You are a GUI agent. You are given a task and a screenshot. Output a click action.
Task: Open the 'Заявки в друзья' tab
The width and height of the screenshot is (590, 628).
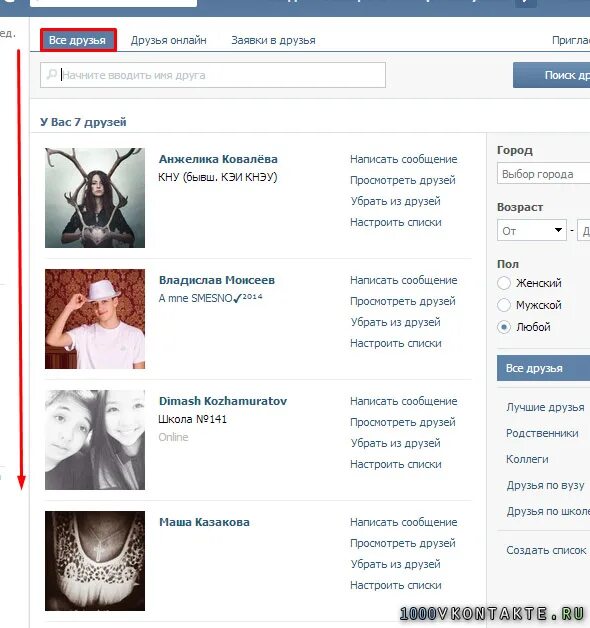[x=273, y=40]
